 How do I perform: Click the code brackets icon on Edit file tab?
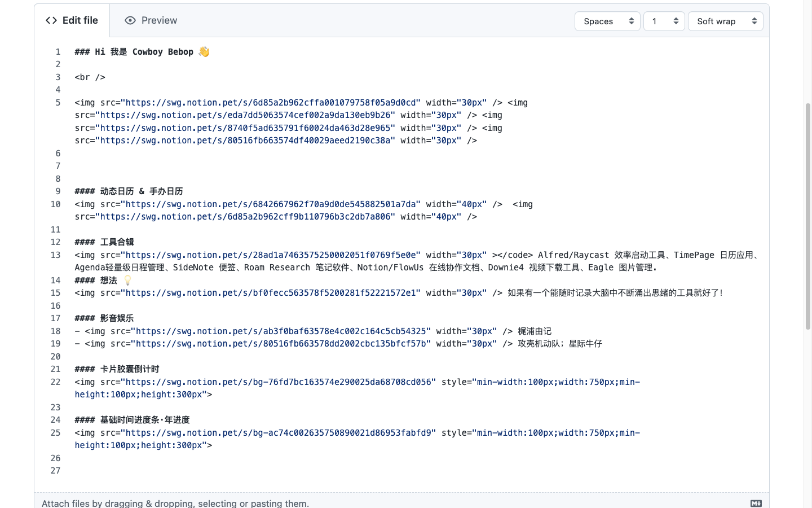(x=51, y=20)
